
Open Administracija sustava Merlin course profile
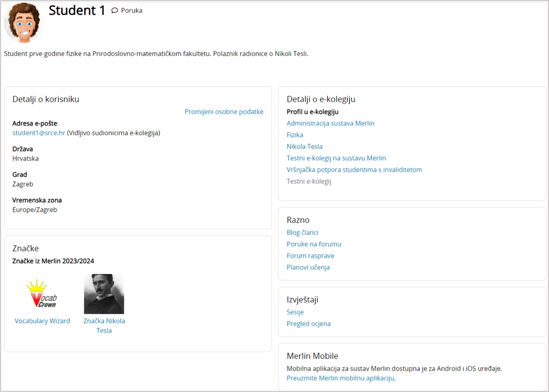pyautogui.click(x=330, y=123)
